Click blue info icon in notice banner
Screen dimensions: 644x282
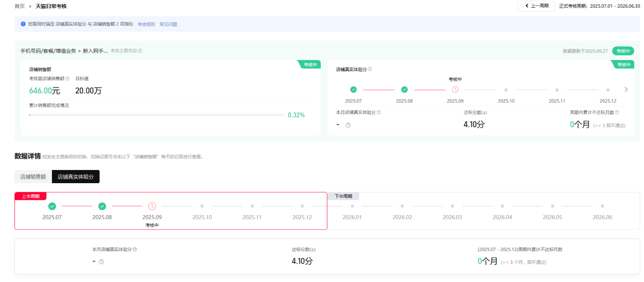(x=23, y=24)
